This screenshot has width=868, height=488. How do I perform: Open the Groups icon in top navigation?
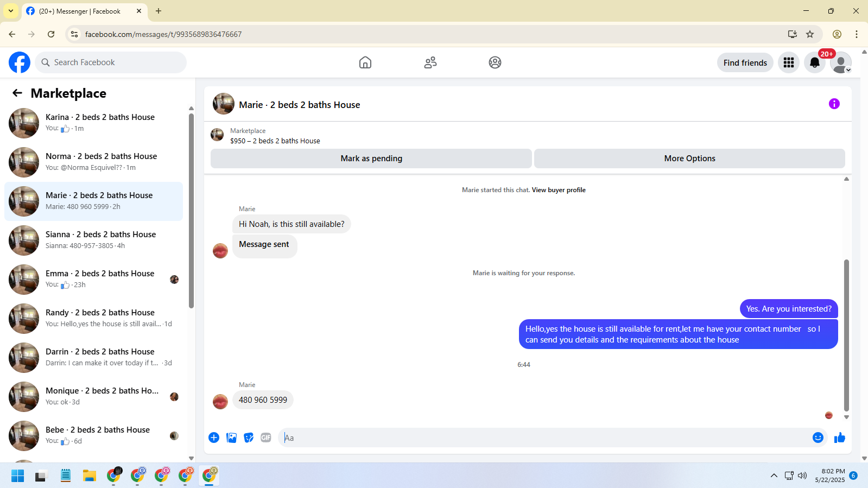(495, 62)
